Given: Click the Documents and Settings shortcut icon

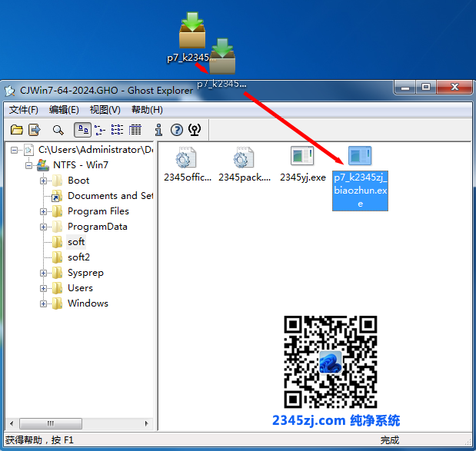Looking at the screenshot, I should coord(56,196).
